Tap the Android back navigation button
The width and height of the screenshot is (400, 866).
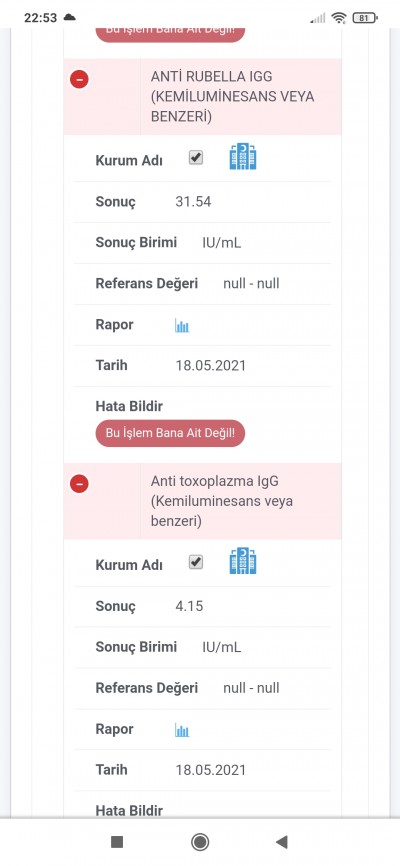click(x=282, y=842)
